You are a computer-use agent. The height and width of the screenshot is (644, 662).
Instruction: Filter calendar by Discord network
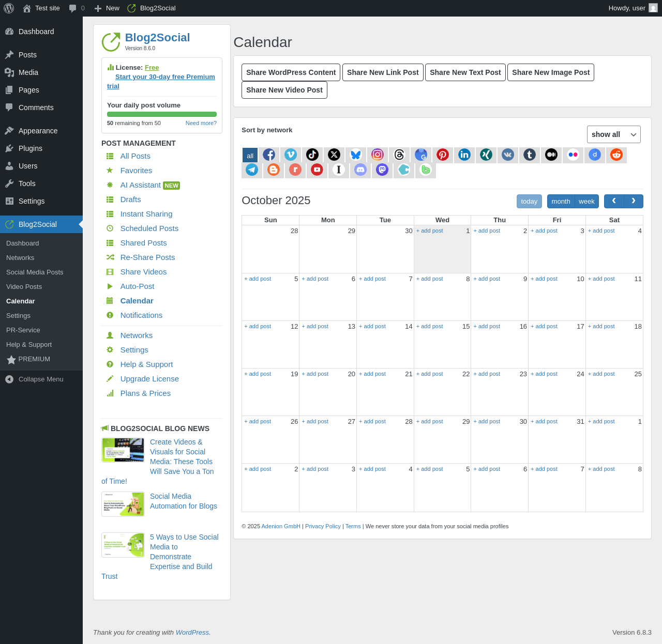tap(360, 170)
